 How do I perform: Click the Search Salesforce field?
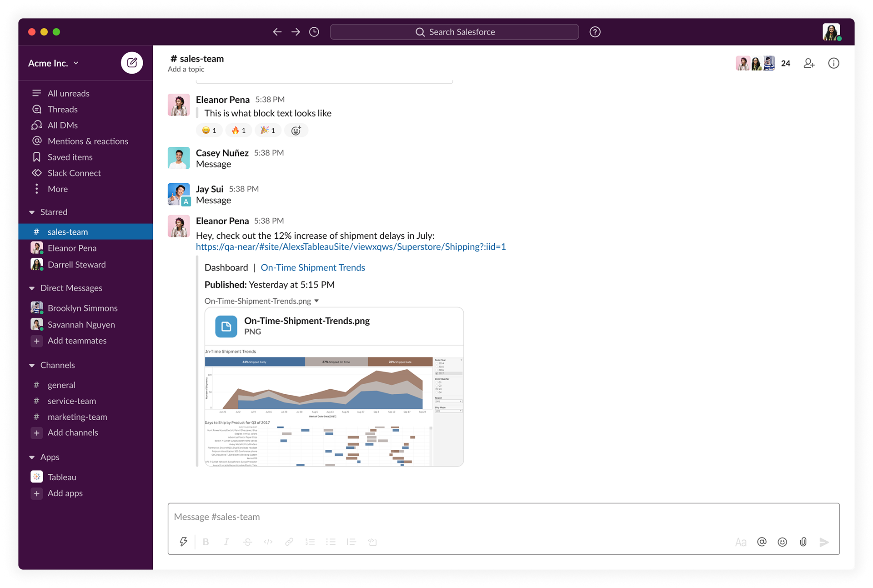click(x=454, y=32)
